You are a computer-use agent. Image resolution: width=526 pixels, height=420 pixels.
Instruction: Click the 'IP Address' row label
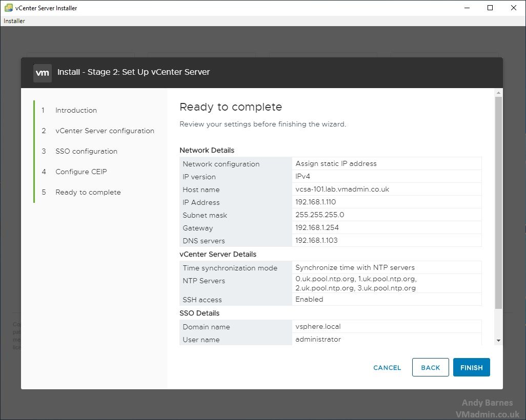pyautogui.click(x=201, y=202)
